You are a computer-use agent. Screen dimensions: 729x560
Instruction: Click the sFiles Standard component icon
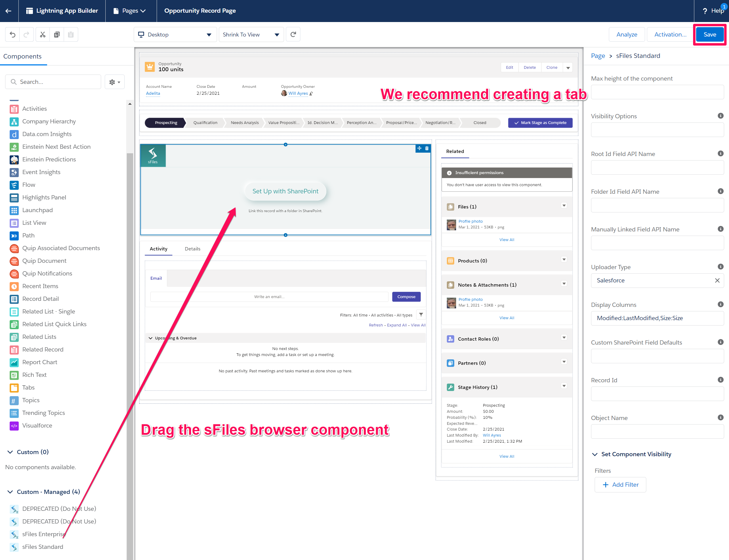pos(14,547)
